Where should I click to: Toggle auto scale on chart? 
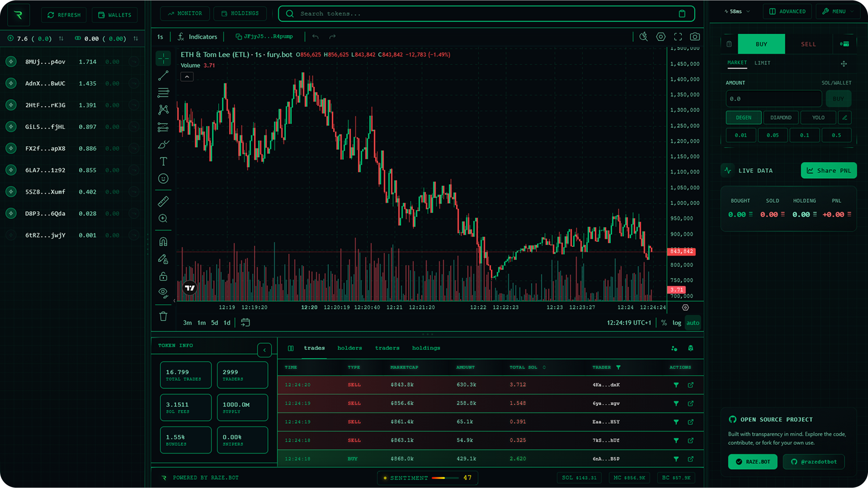coord(693,323)
